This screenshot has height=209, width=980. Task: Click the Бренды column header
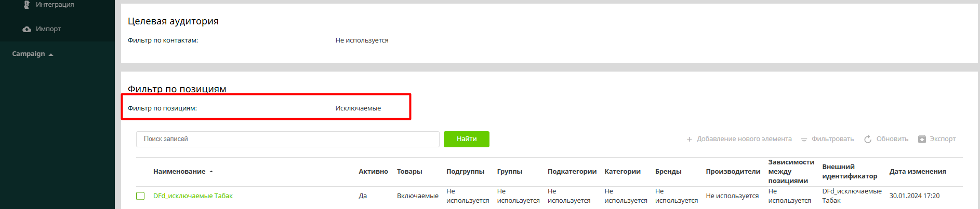pos(668,172)
